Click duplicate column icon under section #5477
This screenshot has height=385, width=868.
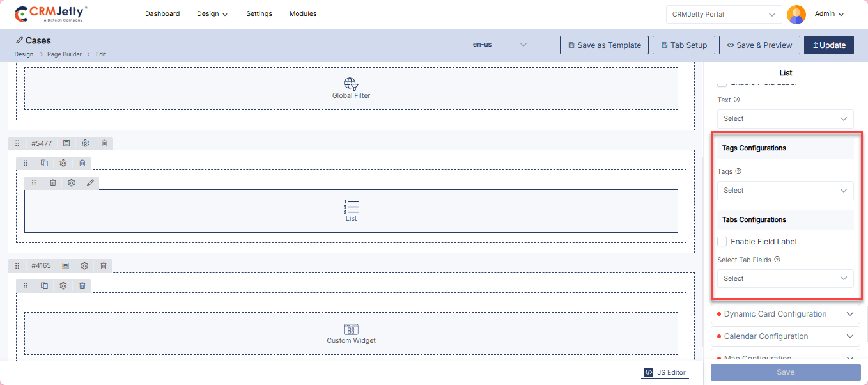(44, 163)
